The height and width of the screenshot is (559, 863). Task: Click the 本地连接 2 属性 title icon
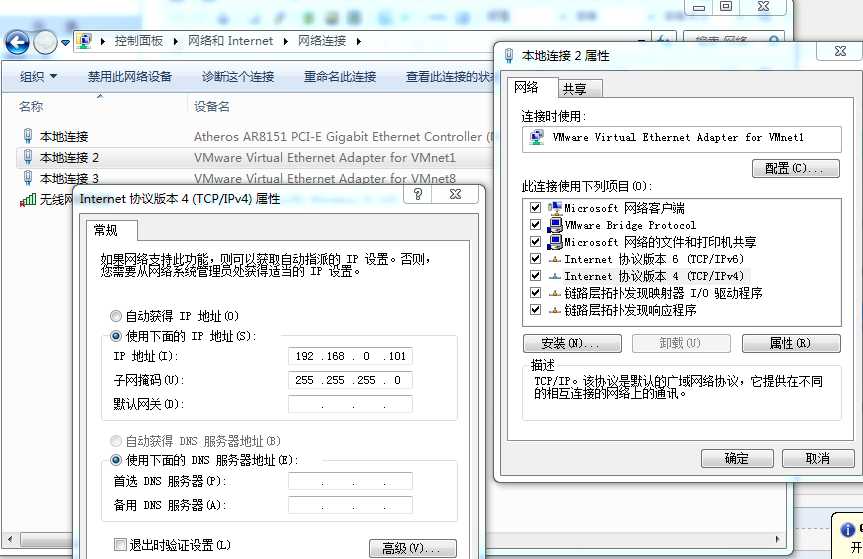click(x=509, y=55)
